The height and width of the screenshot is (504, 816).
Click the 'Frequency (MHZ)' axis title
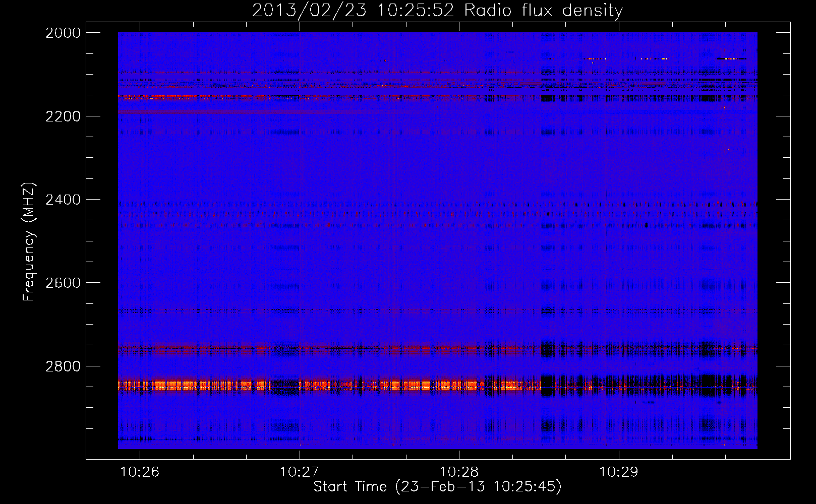tap(29, 242)
